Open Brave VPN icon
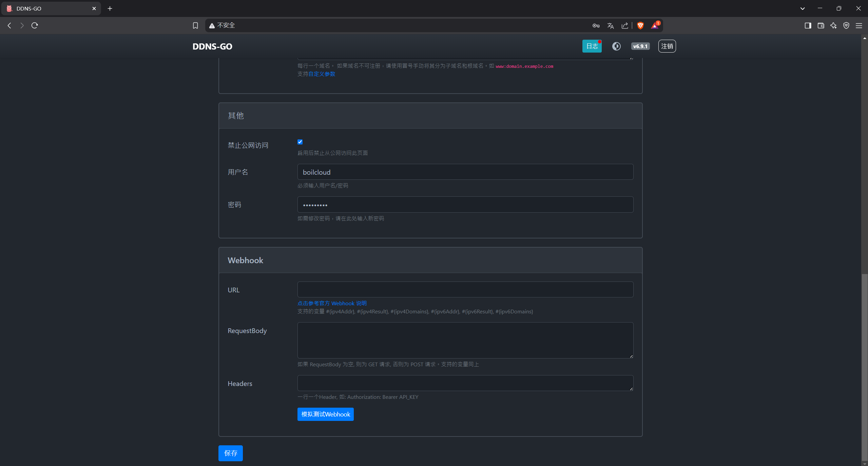Viewport: 868px width, 466px height. [x=846, y=25]
